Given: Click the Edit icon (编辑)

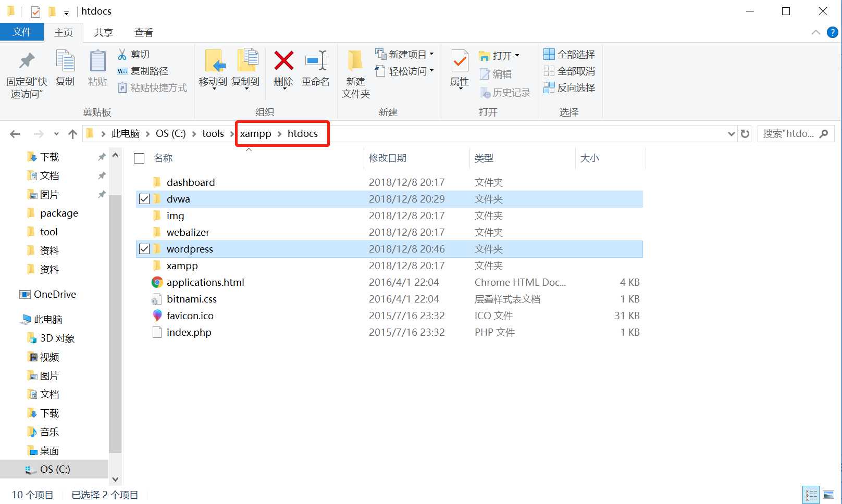Looking at the screenshot, I should click(x=485, y=74).
